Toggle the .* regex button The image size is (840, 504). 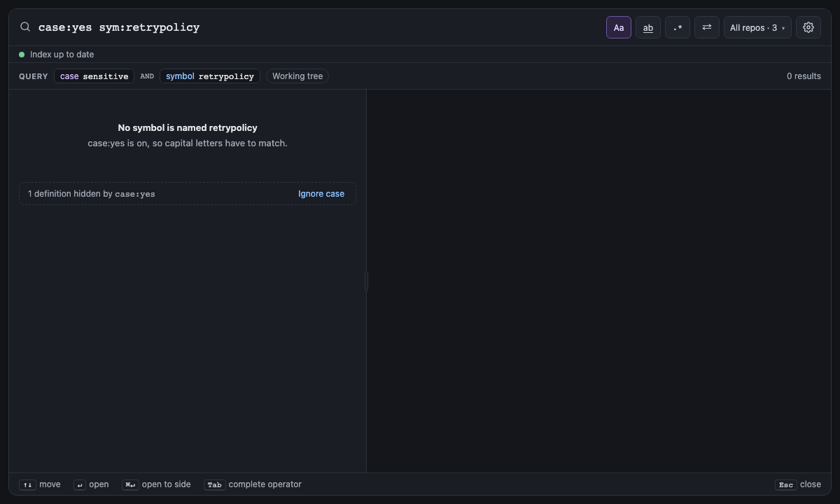coord(678,27)
